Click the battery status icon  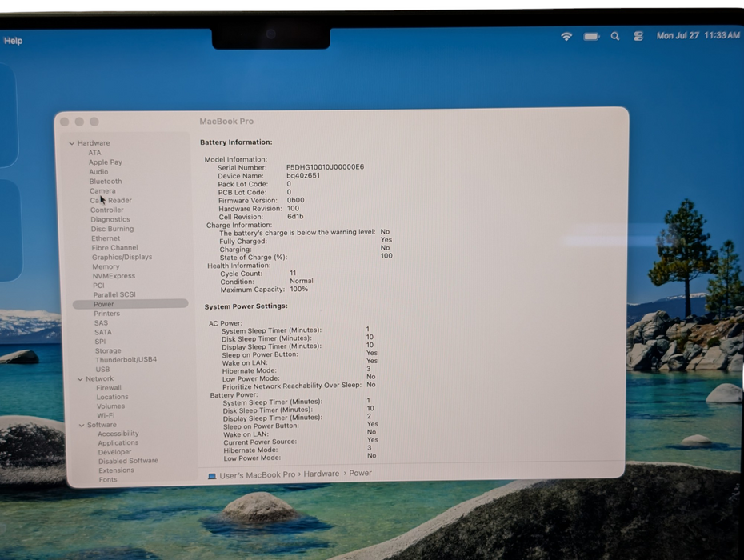(x=591, y=37)
